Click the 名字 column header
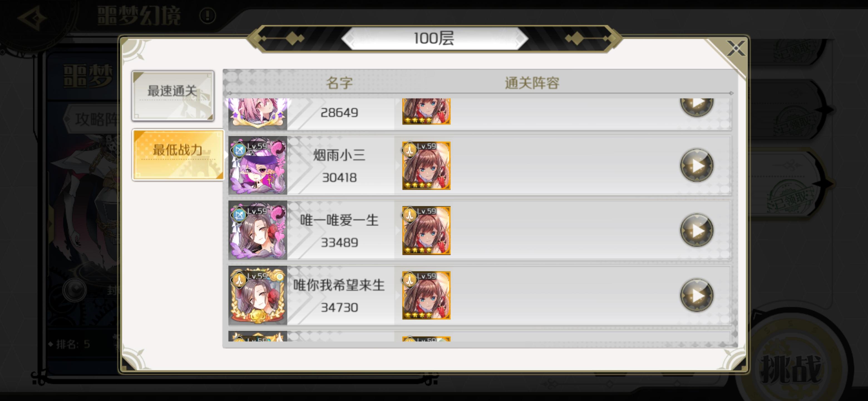The image size is (868, 401). [x=339, y=83]
